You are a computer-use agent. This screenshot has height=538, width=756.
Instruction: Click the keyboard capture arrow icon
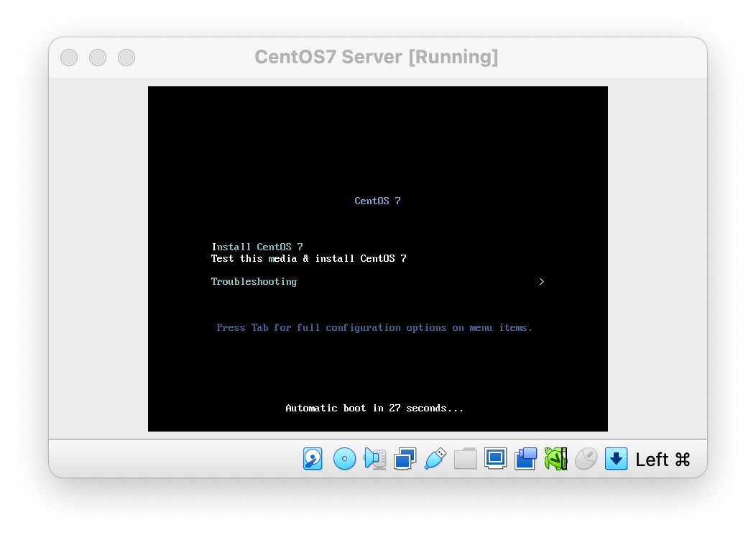616,458
